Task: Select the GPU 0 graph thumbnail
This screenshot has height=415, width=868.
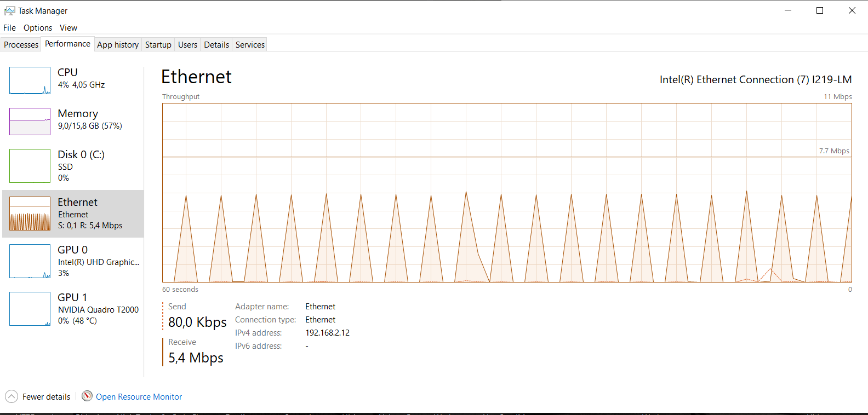Action: point(30,261)
